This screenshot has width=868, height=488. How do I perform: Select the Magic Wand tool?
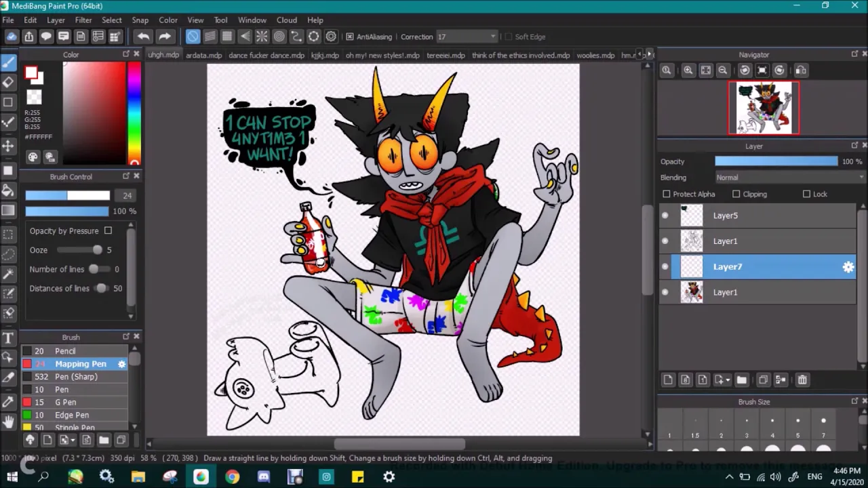(8, 274)
